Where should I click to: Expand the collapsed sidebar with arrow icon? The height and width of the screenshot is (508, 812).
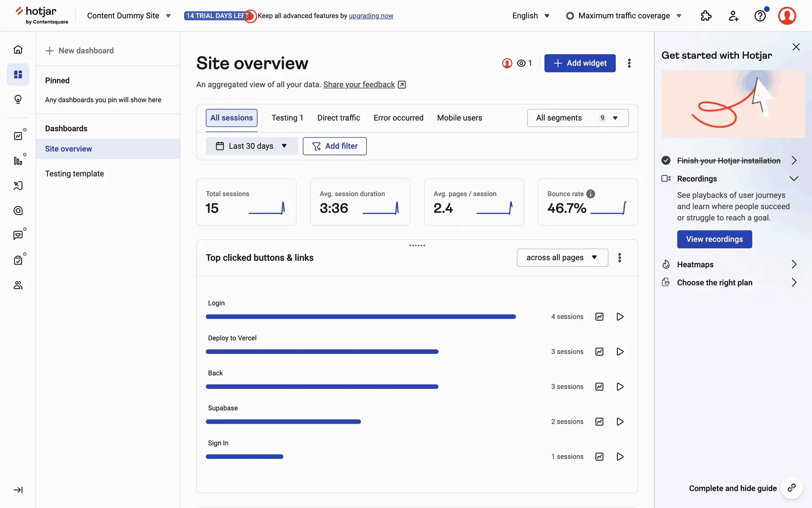tap(18, 490)
